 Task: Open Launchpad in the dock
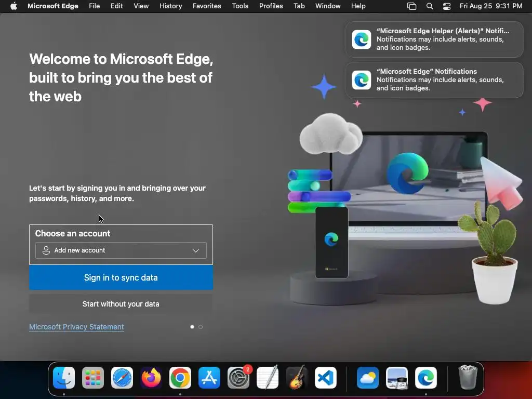pyautogui.click(x=93, y=378)
